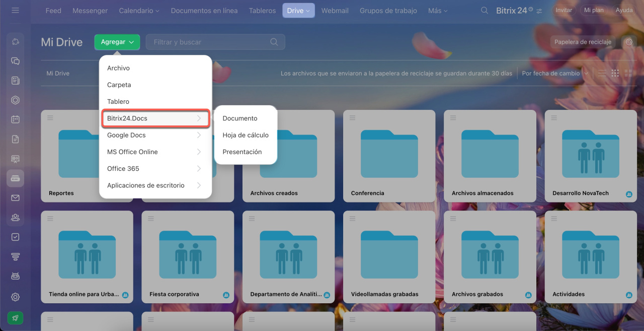Click the Invitar button
Image resolution: width=644 pixels, height=331 pixels.
point(564,10)
